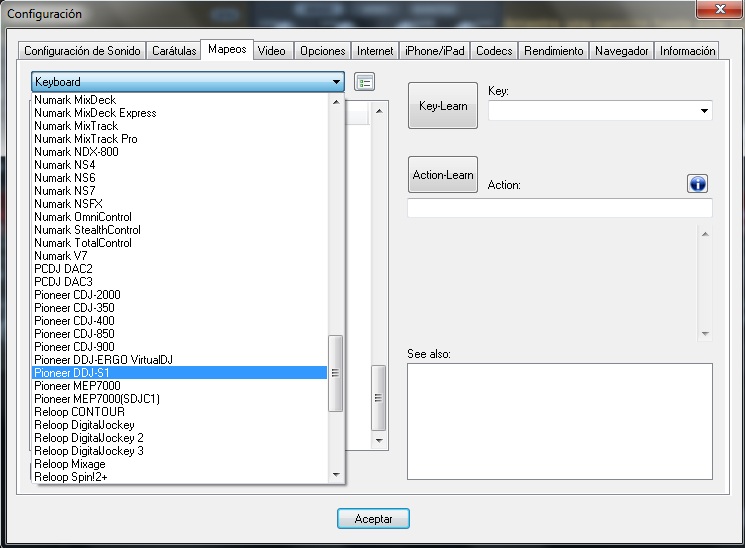The image size is (745, 548).
Task: Select Pioneer CDJ-2000
Action: pyautogui.click(x=180, y=295)
